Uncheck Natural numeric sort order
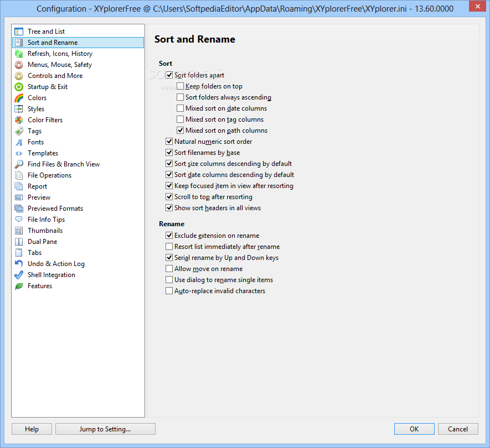Image resolution: width=490 pixels, height=448 pixels. pyautogui.click(x=169, y=142)
